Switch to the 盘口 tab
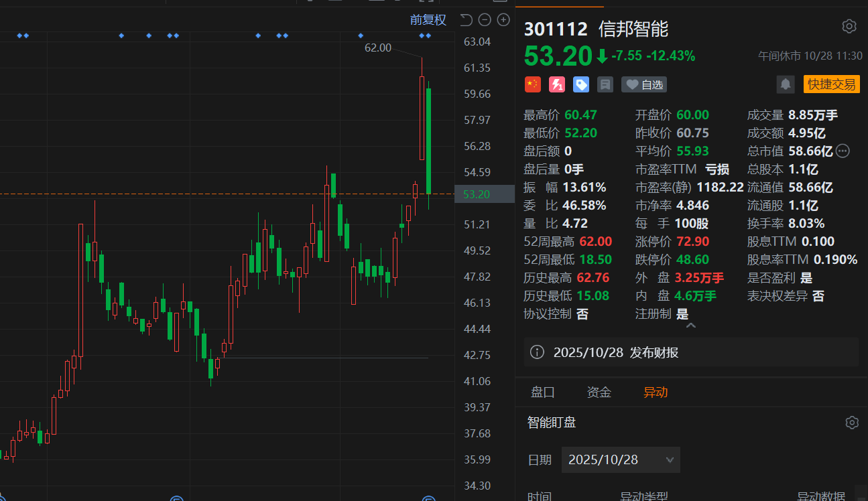This screenshot has height=501, width=868. point(542,392)
